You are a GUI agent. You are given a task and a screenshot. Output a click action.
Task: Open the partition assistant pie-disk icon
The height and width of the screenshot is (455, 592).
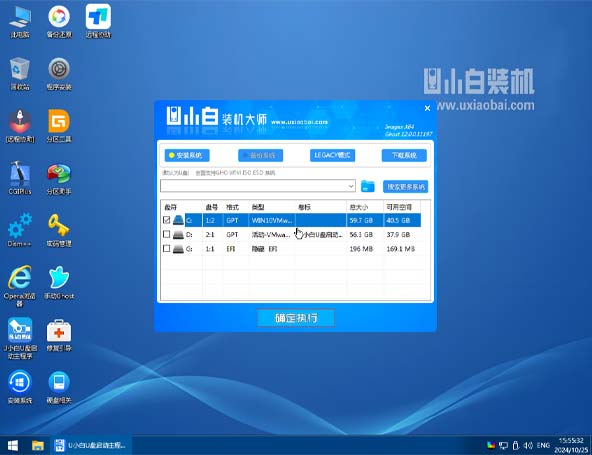click(x=59, y=178)
